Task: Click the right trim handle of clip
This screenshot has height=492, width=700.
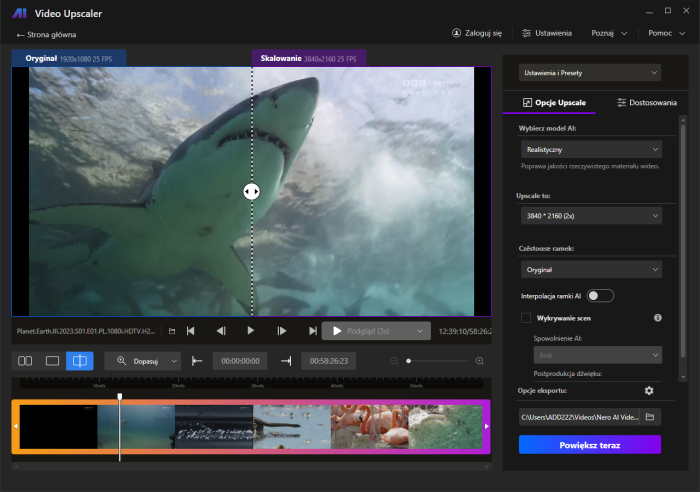Action: click(487, 426)
